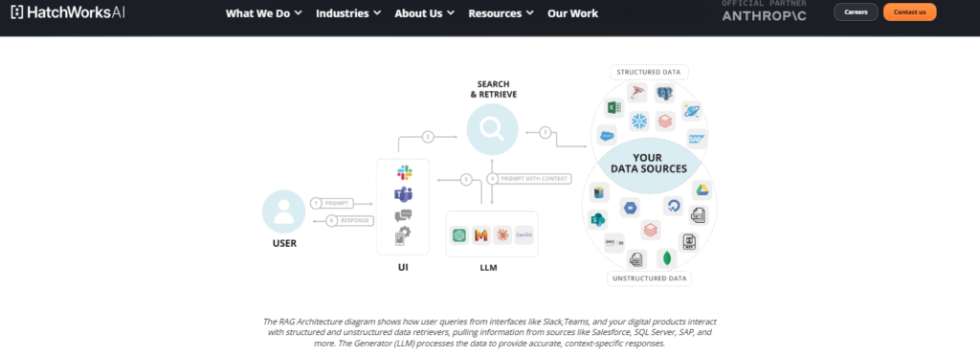Click the Search & Retrieve magnifier icon
This screenshot has height=356, width=980.
(493, 129)
